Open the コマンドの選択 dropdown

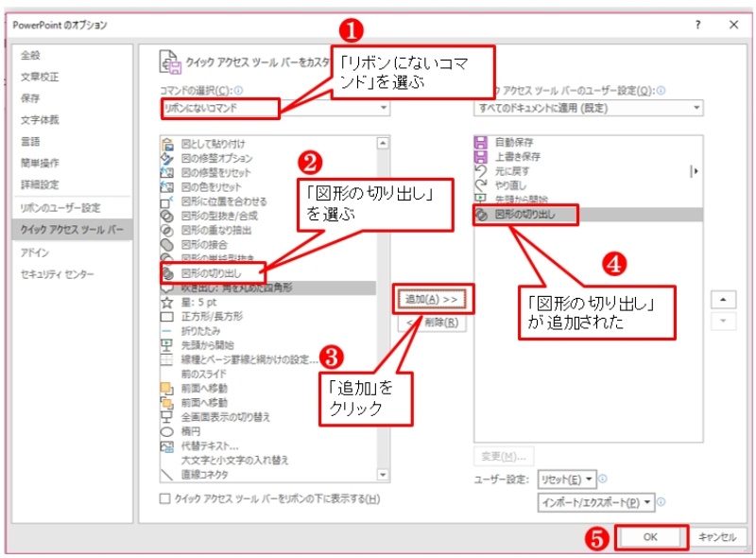click(274, 109)
